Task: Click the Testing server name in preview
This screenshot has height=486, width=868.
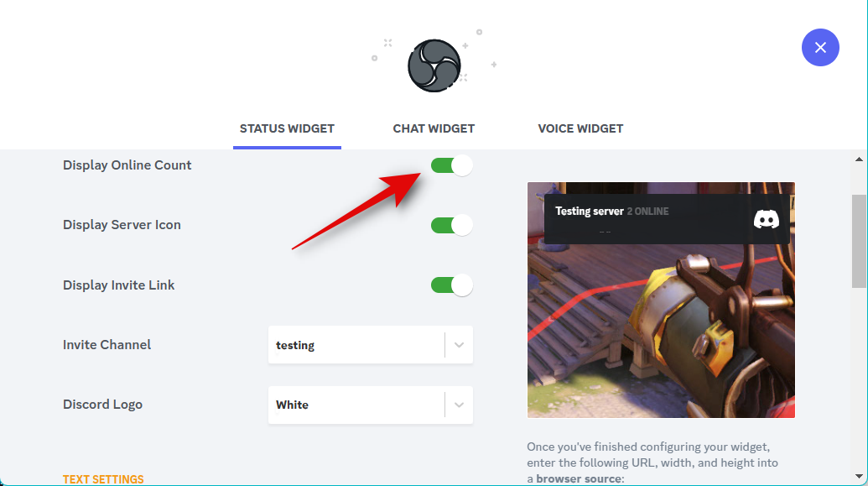Action: point(589,212)
